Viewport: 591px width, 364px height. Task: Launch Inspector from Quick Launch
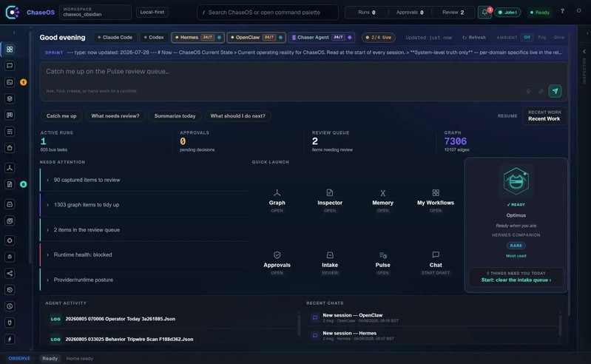click(x=330, y=200)
